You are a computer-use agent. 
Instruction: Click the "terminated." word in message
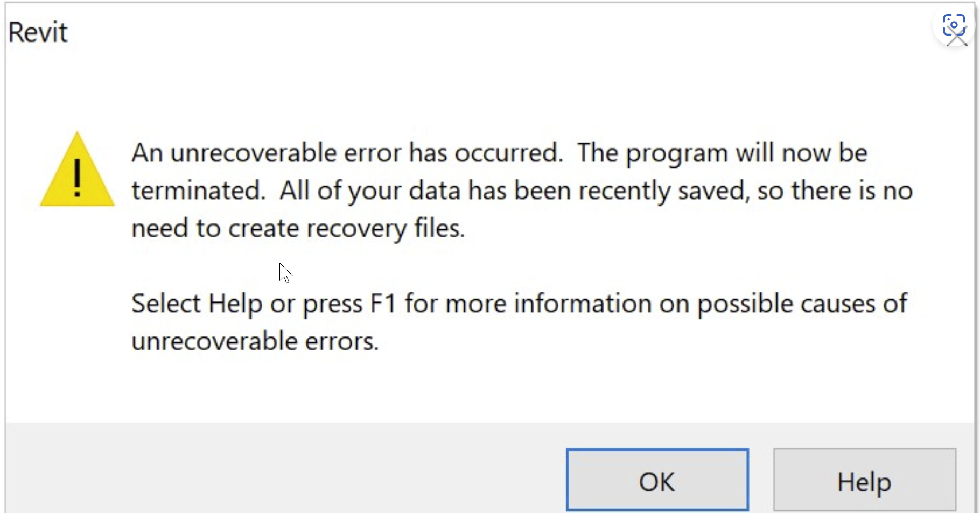[198, 191]
